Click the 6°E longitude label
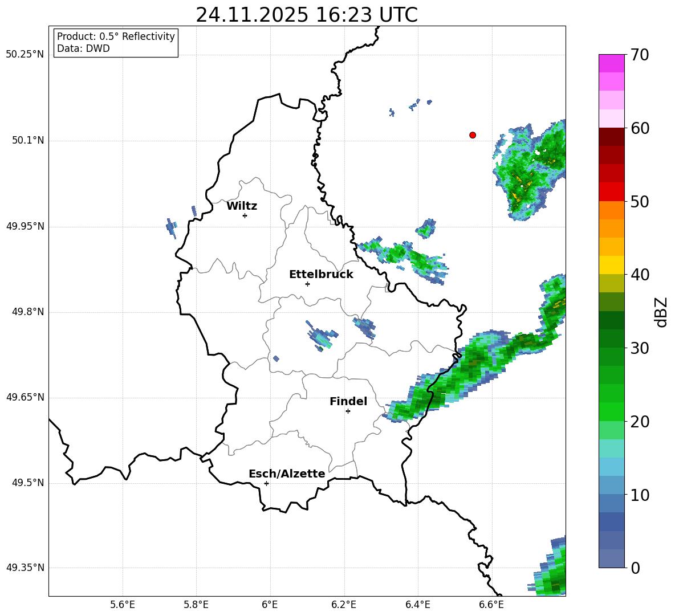This screenshot has width=675, height=616. tap(270, 605)
